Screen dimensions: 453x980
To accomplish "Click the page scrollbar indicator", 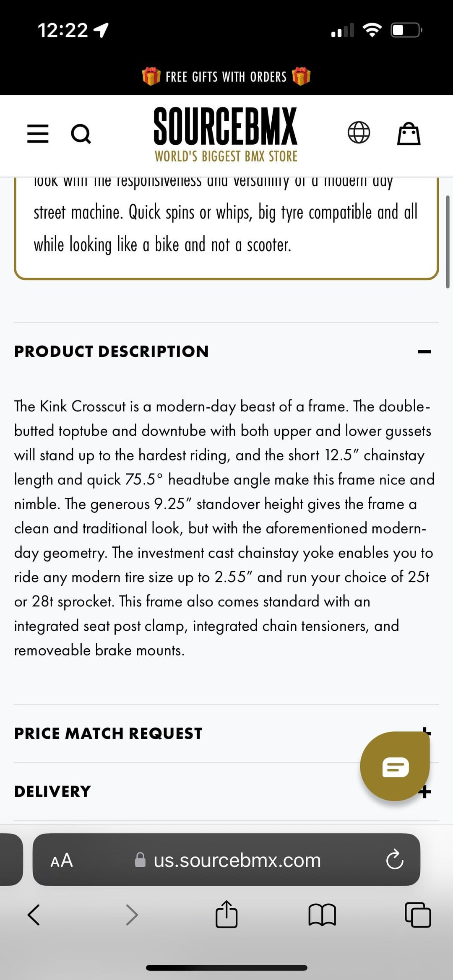I will 448,242.
